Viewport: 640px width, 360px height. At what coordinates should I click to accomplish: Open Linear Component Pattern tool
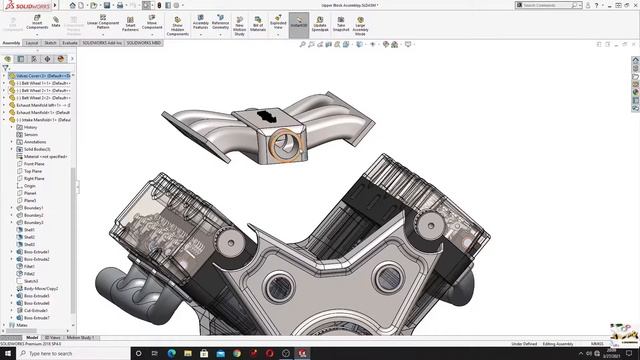point(103,22)
